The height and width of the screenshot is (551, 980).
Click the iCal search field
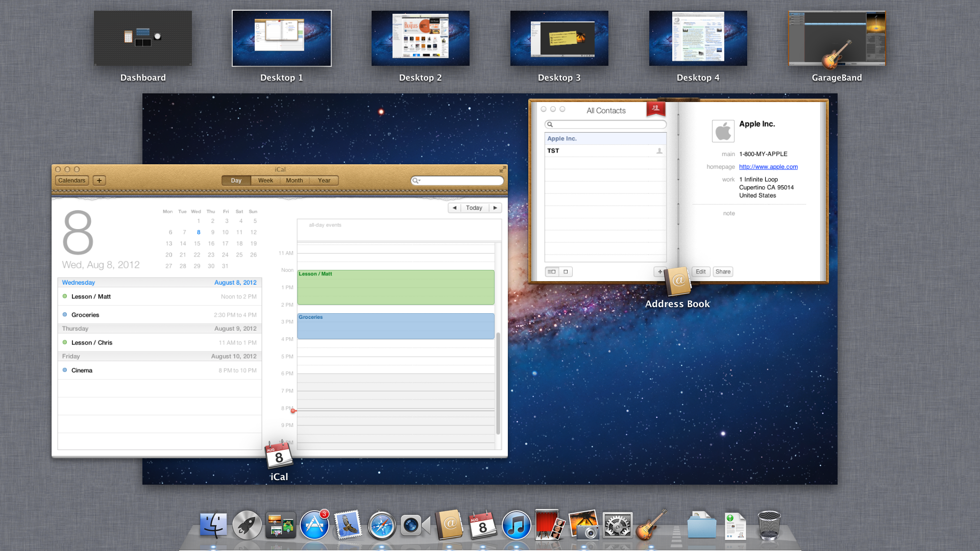pyautogui.click(x=457, y=181)
